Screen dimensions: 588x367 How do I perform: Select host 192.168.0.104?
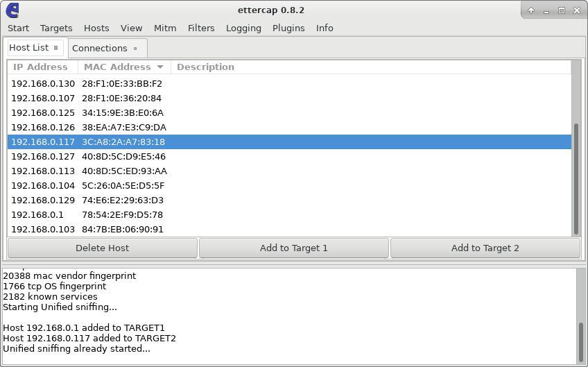289,186
